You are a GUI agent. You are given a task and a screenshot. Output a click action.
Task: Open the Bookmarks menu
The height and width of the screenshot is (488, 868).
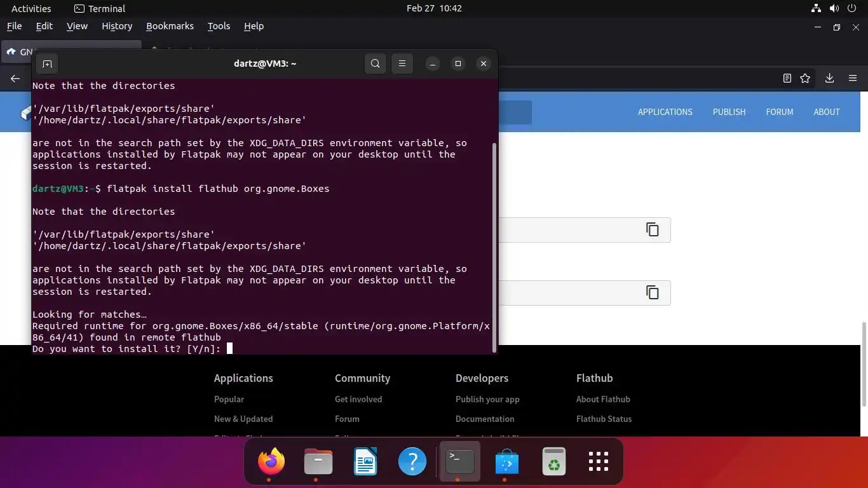[x=170, y=26]
